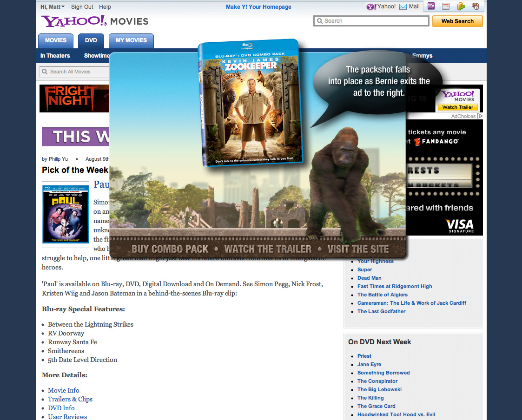Switch to the MOVIES tab
The image size is (522, 420).
pos(56,40)
